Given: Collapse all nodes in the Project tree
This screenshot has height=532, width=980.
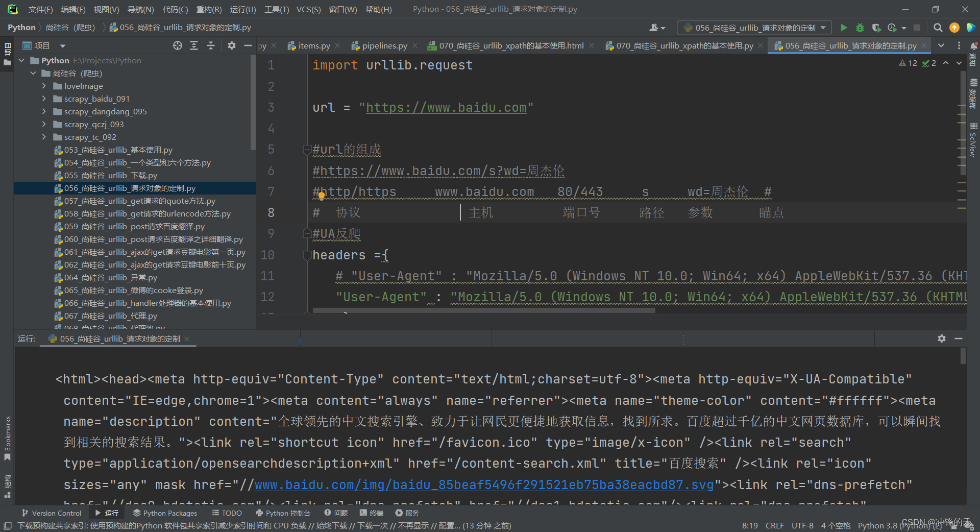Looking at the screenshot, I should tap(211, 45).
